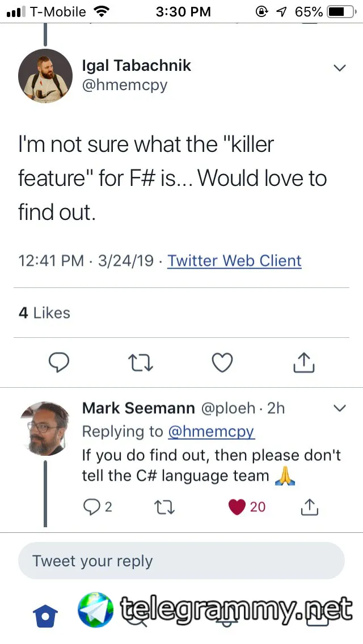Open Mark Seemann's reply text
The height and width of the screenshot is (644, 363).
point(211,465)
